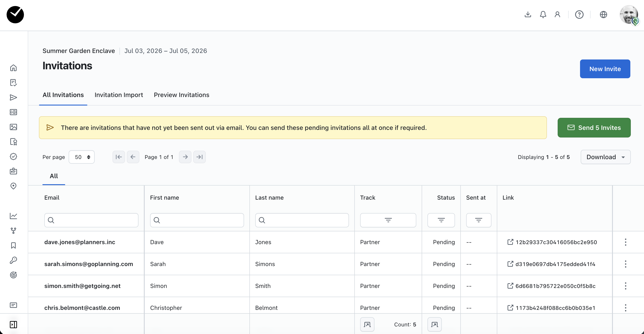The image size is (644, 334).
Task: Open the Track column filter
Action: [x=388, y=220]
